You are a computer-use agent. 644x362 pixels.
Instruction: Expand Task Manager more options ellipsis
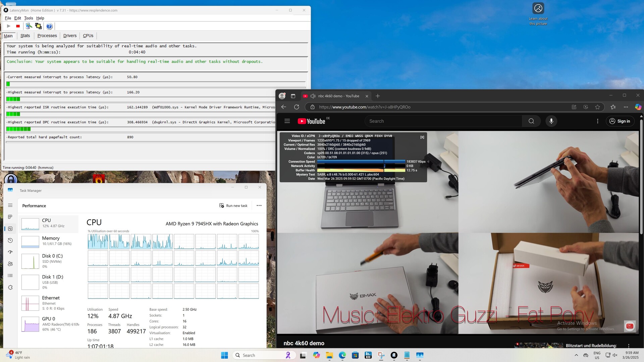pyautogui.click(x=259, y=205)
